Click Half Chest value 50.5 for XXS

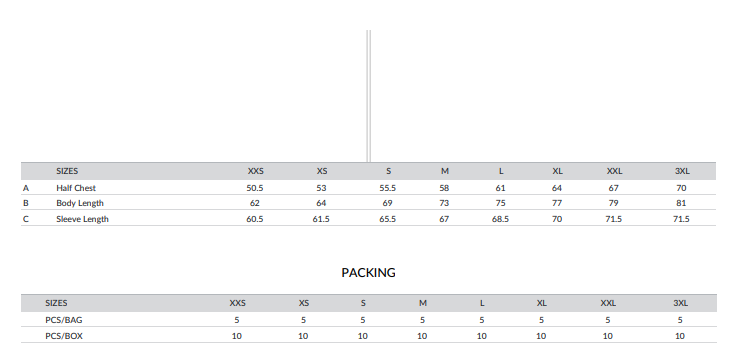pos(255,188)
